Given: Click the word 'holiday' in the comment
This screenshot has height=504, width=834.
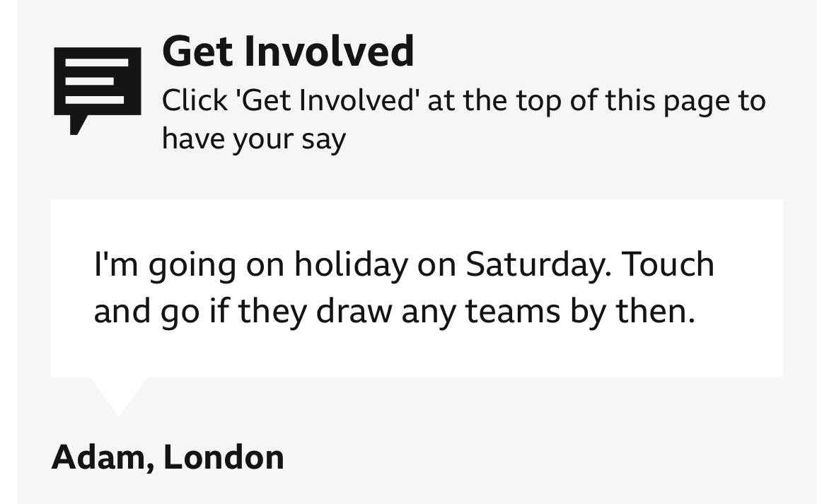Looking at the screenshot, I should point(351,265).
